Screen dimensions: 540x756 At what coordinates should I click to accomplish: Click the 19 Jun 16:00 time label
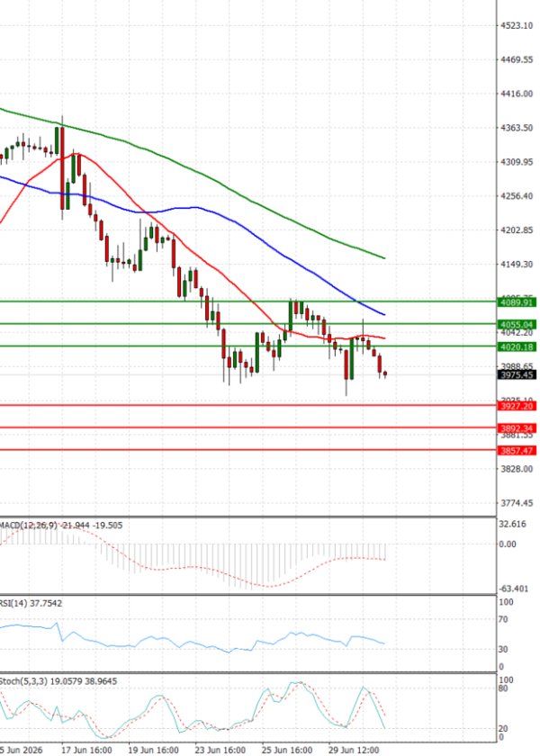153,751
